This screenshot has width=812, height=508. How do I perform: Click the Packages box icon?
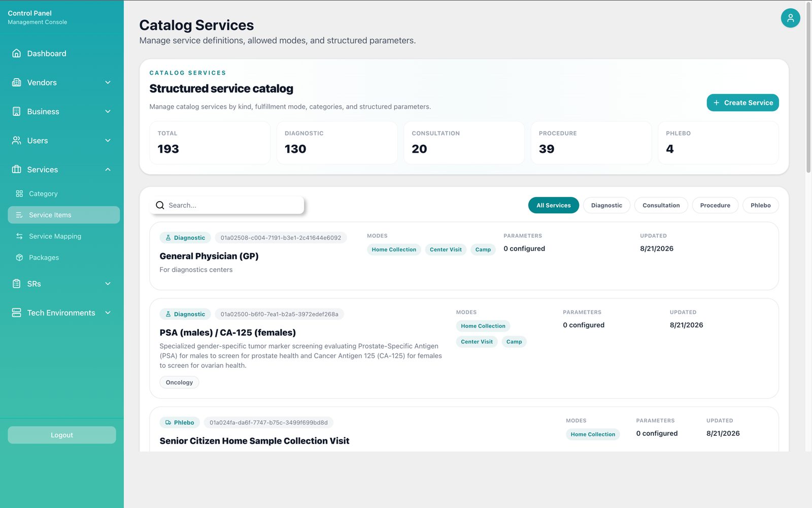tap(19, 258)
